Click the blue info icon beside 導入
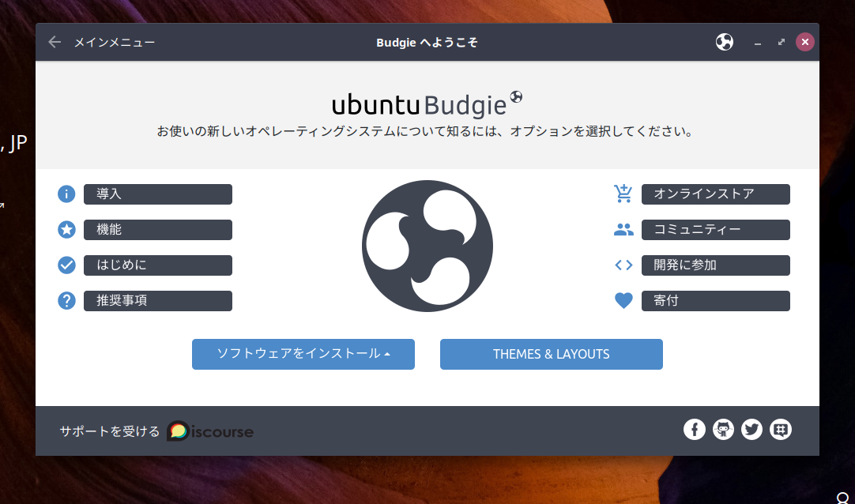This screenshot has height=504, width=855. pos(66,194)
